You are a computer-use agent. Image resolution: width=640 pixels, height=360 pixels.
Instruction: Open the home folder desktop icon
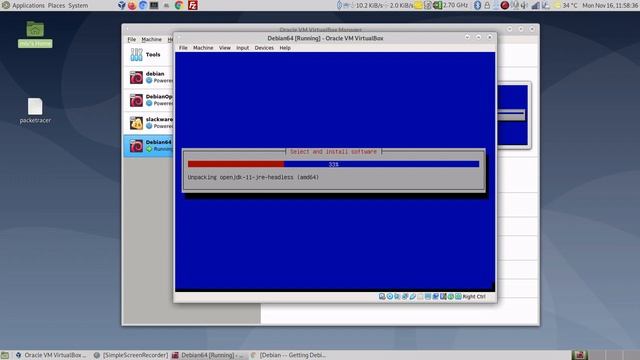35,34
